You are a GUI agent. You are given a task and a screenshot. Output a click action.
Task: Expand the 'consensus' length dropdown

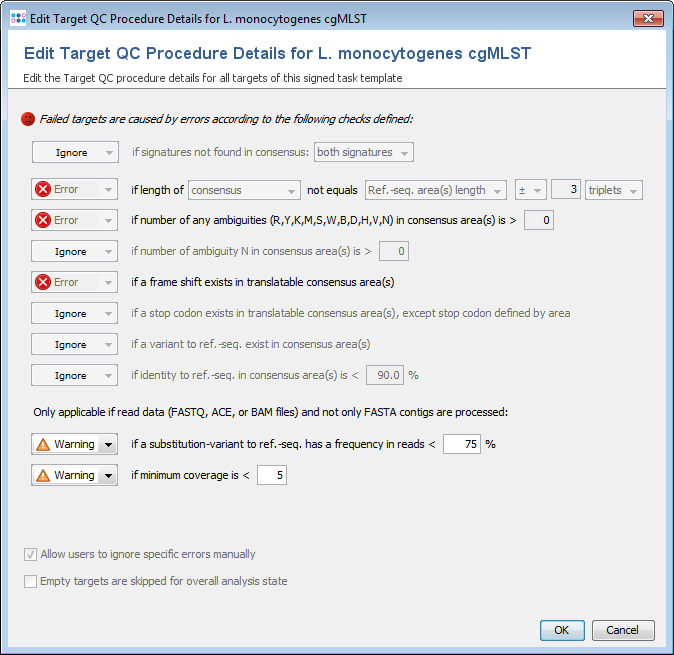click(244, 190)
